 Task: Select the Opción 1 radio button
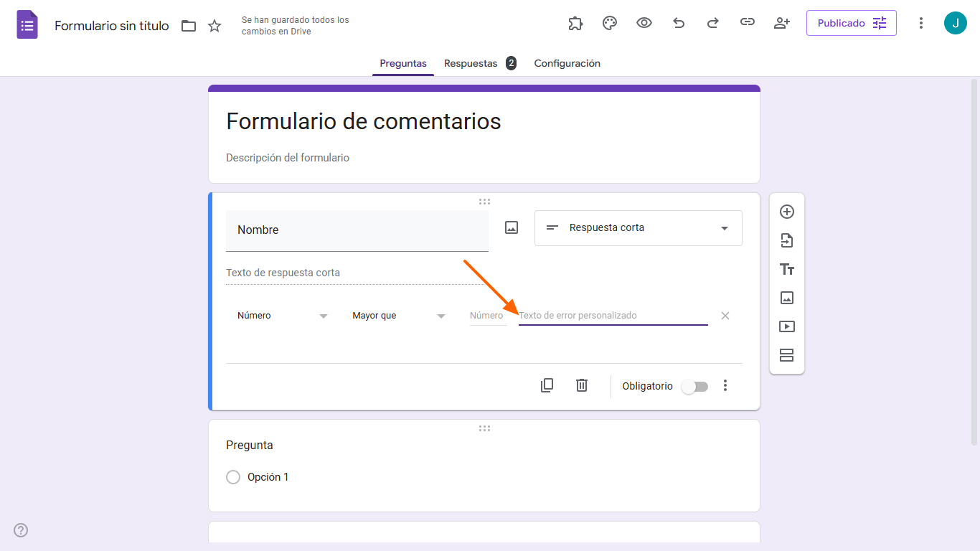tap(233, 476)
